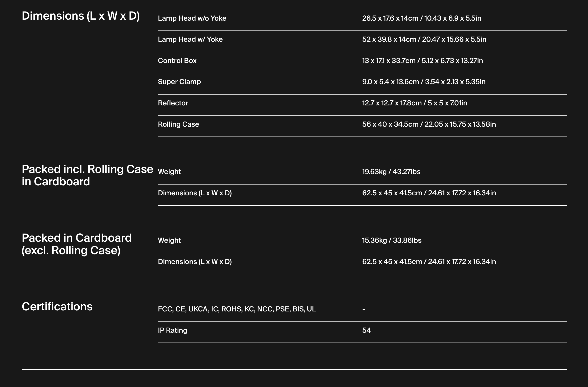
Task: Click the Packed in Cardboard heading
Action: coord(77,244)
